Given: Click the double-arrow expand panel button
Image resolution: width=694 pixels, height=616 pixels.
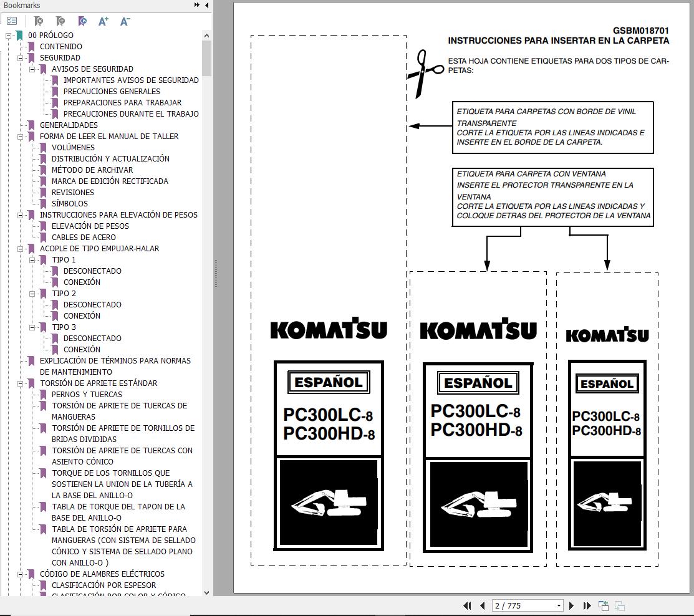Looking at the screenshot, I should click(x=196, y=5).
